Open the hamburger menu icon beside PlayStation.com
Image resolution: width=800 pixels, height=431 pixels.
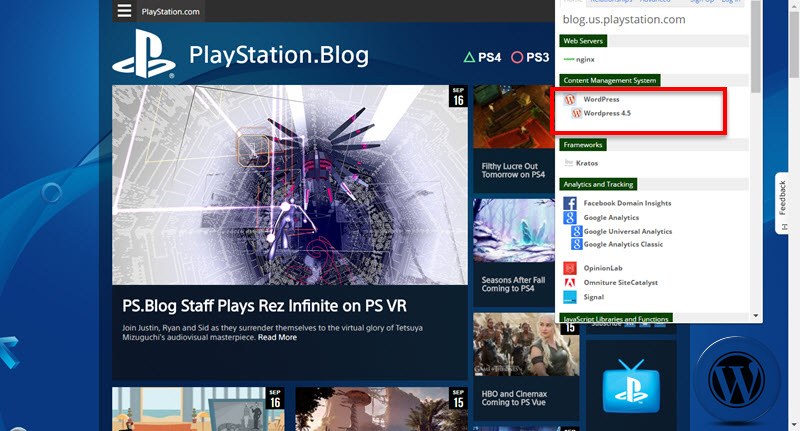click(124, 11)
